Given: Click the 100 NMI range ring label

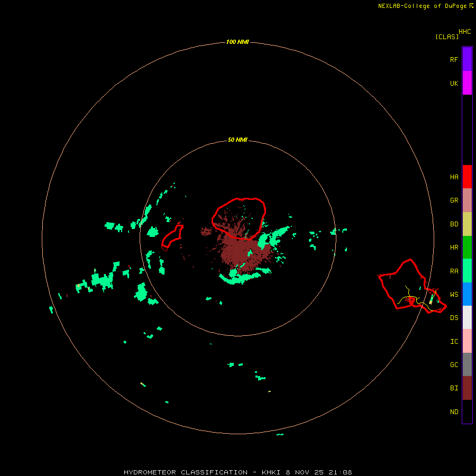Looking at the screenshot, I should point(237,42).
